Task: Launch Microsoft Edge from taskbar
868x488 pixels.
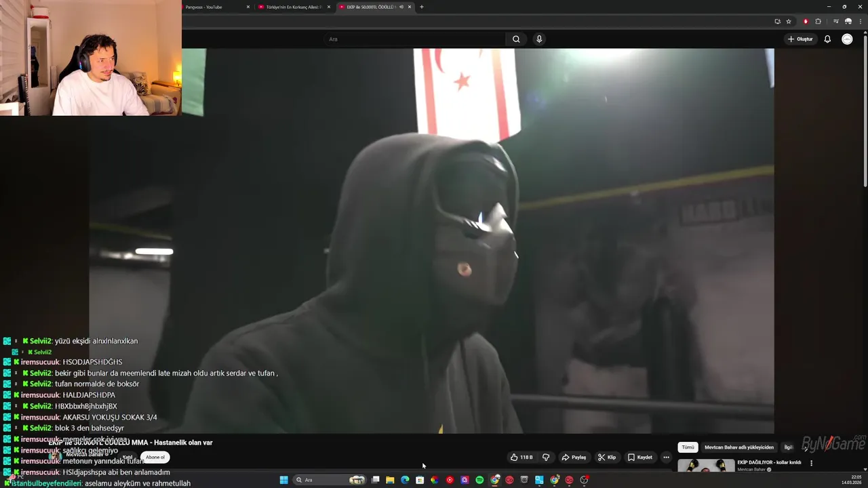Action: pos(405,480)
